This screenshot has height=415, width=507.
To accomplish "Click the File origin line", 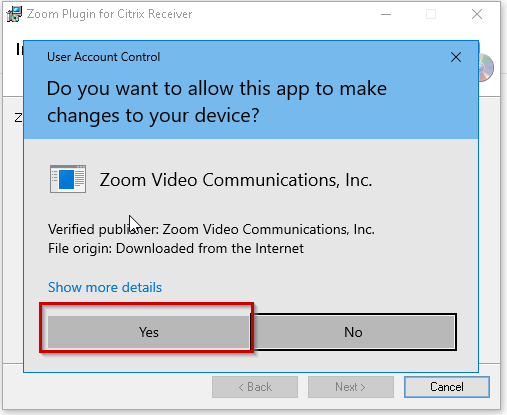I will 176,248.
